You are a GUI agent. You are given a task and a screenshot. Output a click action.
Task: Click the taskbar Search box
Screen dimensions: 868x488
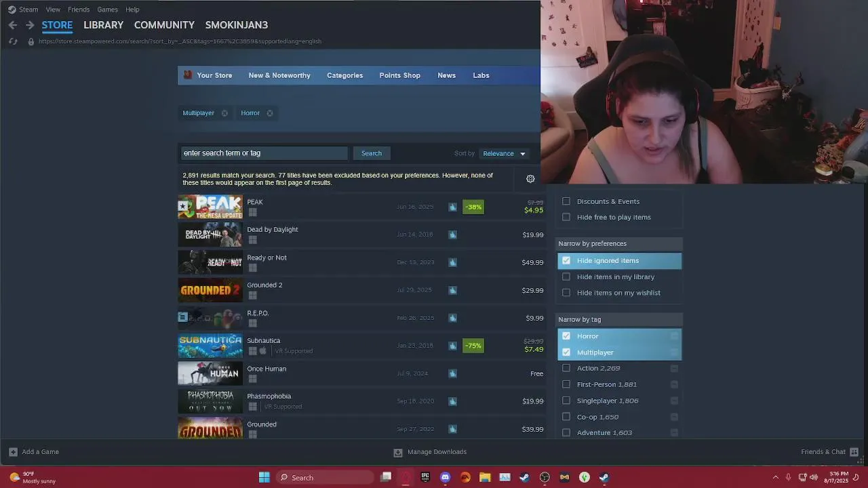coord(325,477)
